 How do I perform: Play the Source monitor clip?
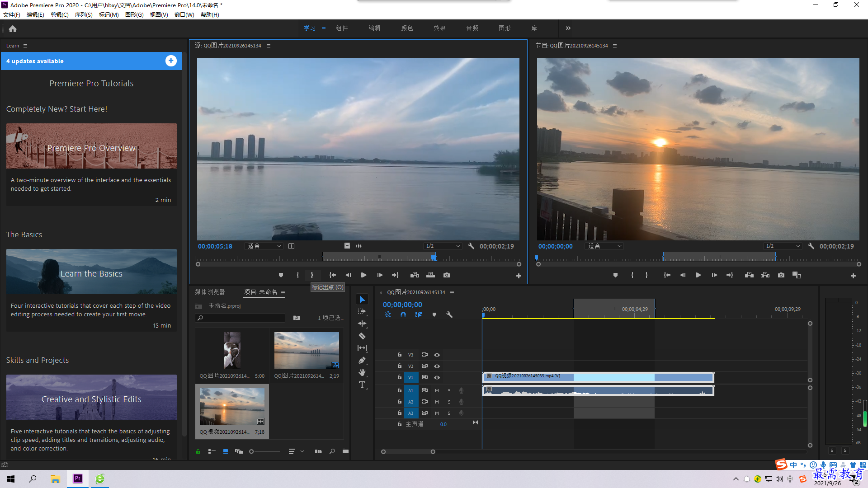tap(364, 275)
